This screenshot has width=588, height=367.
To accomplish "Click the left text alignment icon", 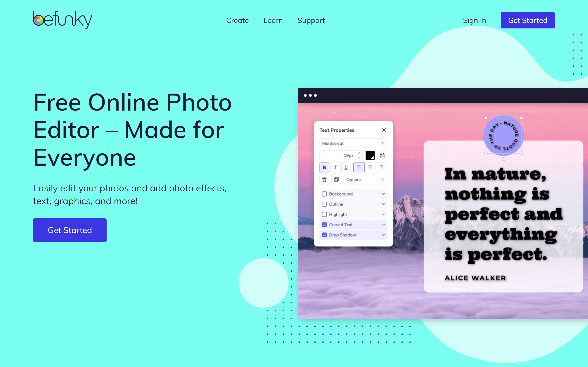I will 359,167.
